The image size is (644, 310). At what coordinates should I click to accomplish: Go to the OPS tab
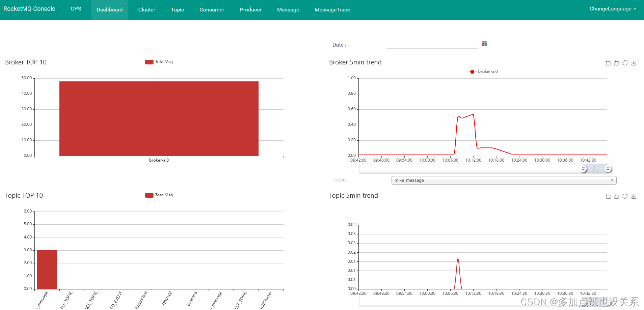pos(76,9)
